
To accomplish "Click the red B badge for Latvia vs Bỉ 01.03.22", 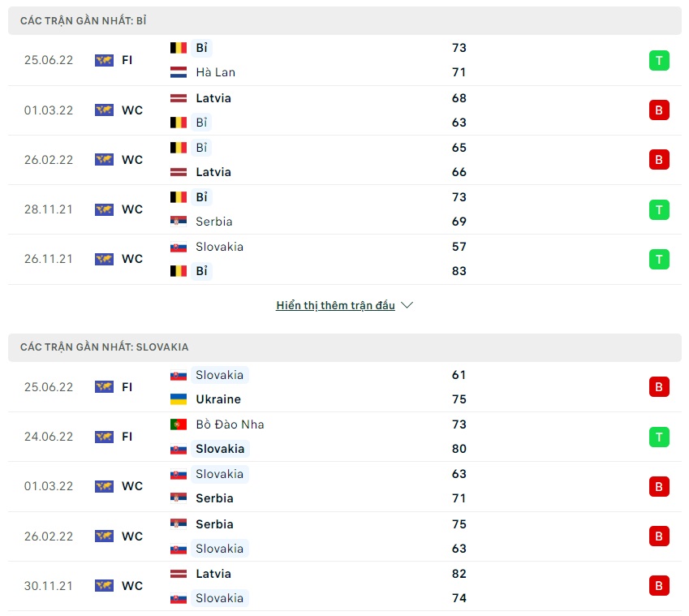I will point(659,110).
